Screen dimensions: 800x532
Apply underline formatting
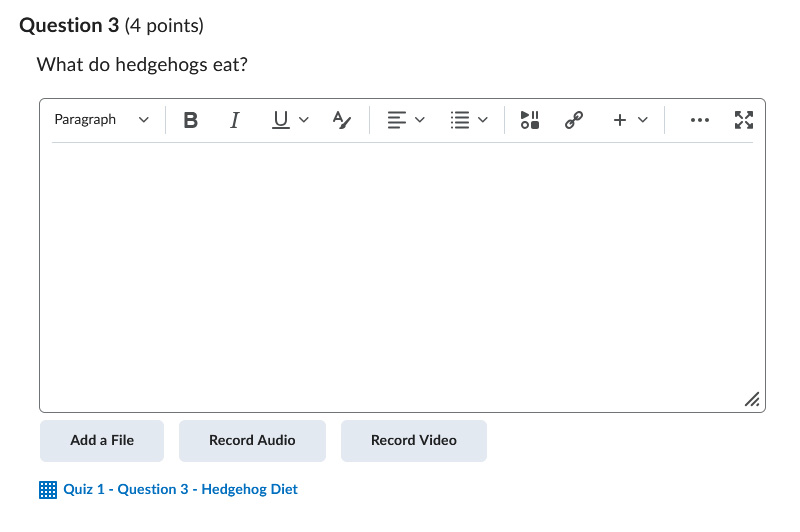pos(281,120)
